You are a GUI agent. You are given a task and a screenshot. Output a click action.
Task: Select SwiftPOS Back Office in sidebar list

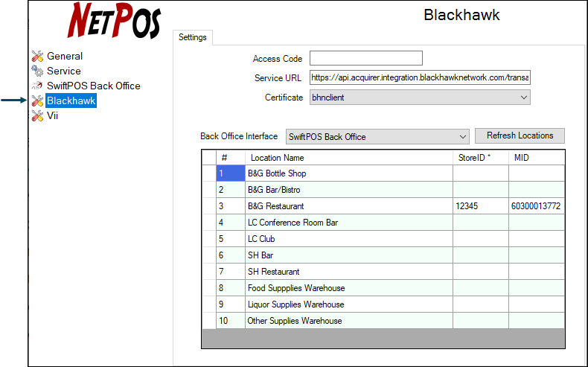[93, 86]
